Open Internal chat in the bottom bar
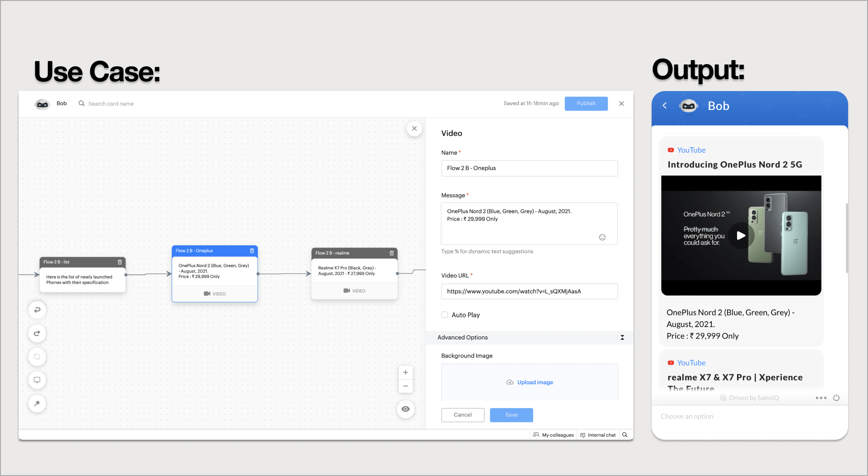Image resolution: width=868 pixels, height=476 pixels. coord(598,435)
